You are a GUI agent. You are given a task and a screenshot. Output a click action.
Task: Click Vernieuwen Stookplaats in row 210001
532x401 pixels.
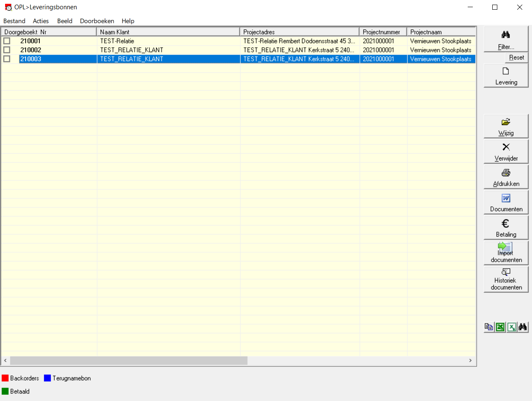coord(441,41)
